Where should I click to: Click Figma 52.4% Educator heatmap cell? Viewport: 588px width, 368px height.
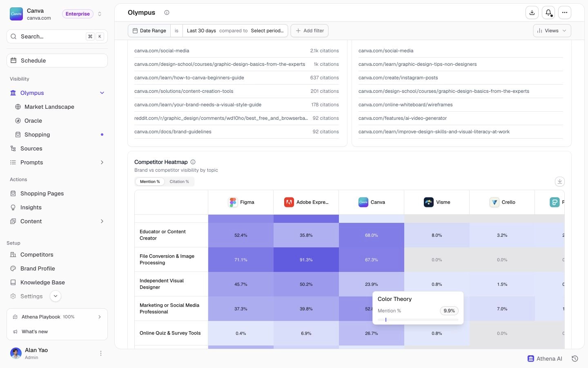coord(241,235)
